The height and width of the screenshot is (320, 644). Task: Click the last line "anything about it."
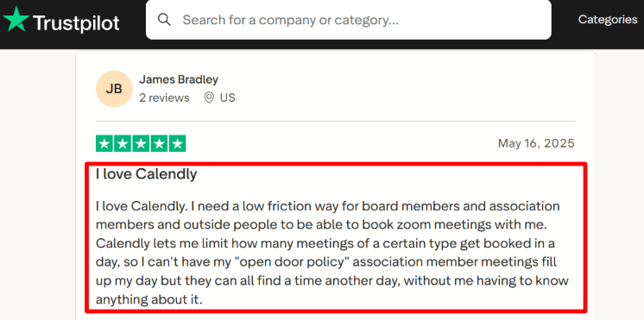[149, 299]
